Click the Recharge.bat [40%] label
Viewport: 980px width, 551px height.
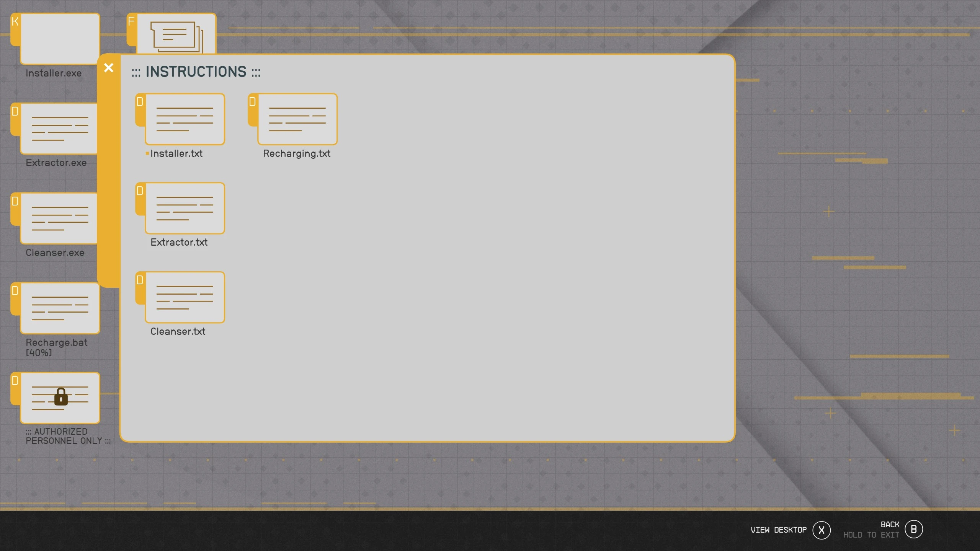pyautogui.click(x=56, y=347)
